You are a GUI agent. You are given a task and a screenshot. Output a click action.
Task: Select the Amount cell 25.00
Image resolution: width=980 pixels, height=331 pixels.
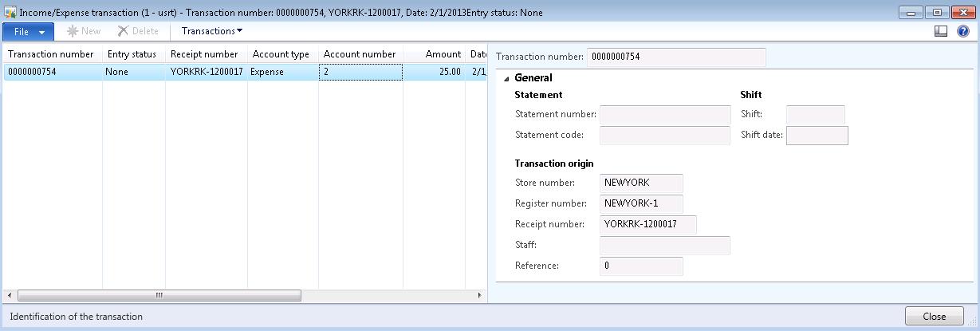(435, 72)
